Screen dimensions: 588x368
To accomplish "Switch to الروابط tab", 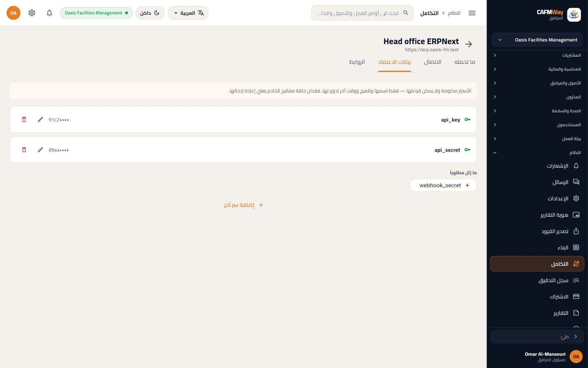I will click(x=357, y=62).
